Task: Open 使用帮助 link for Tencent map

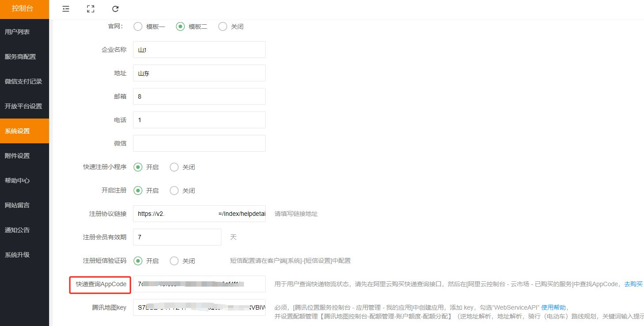Action: click(553, 307)
